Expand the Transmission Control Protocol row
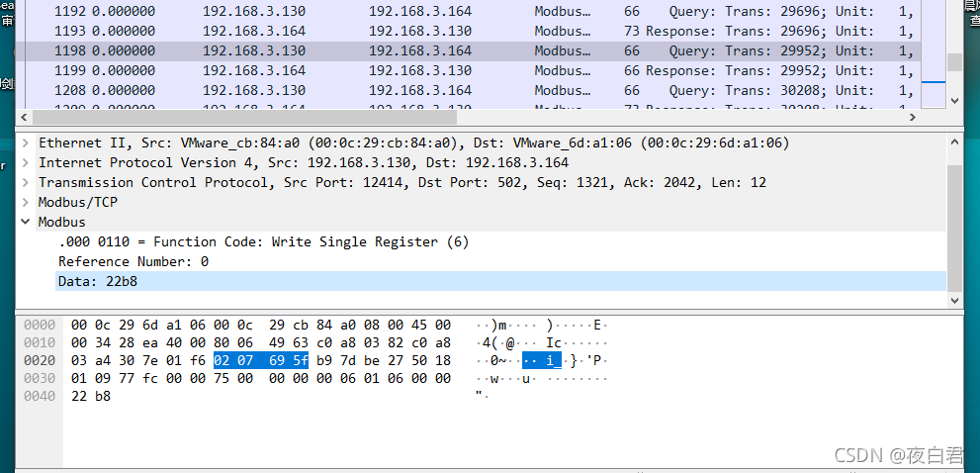The image size is (980, 473). pos(26,183)
